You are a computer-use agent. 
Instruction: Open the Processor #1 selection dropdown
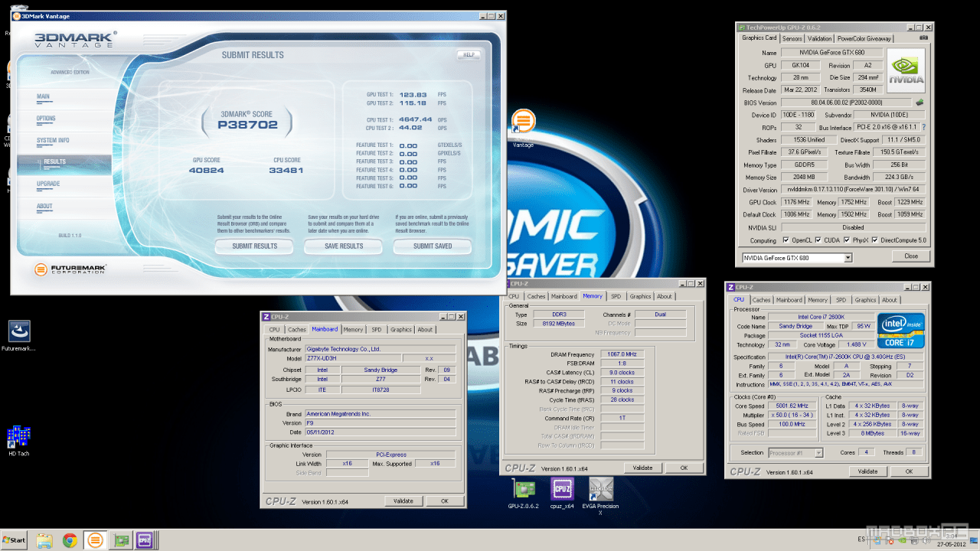click(x=795, y=453)
